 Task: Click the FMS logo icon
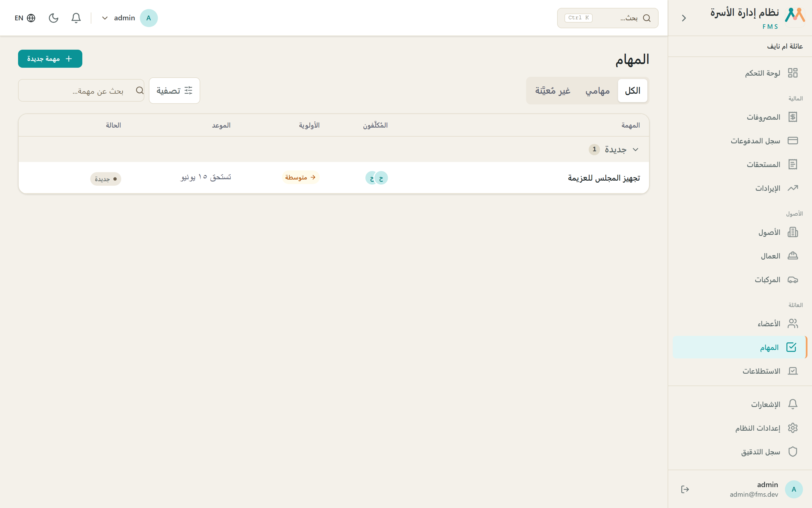tap(795, 17)
